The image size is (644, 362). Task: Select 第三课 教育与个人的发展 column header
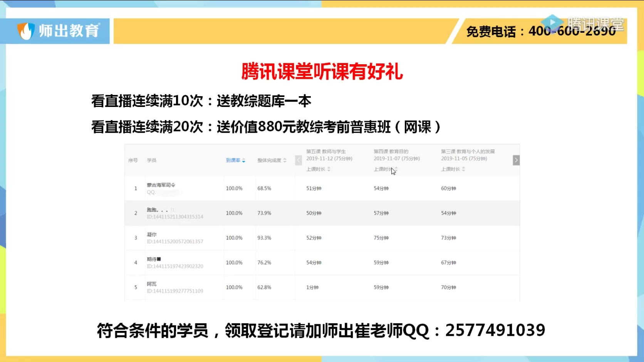pos(468,152)
